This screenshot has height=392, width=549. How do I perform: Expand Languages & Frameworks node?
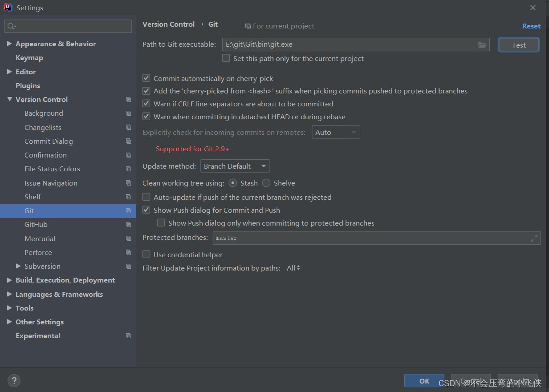[9, 294]
